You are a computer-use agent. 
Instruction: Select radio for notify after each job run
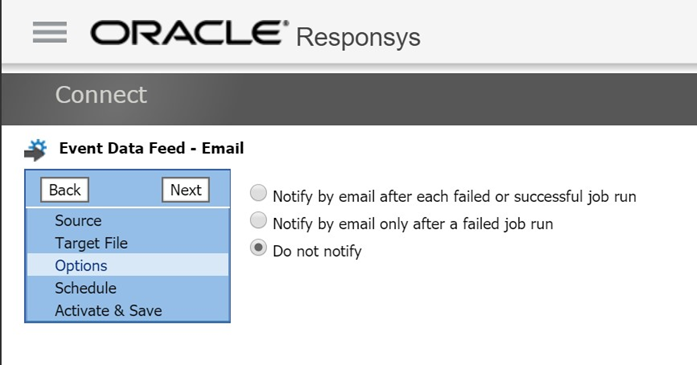click(258, 193)
